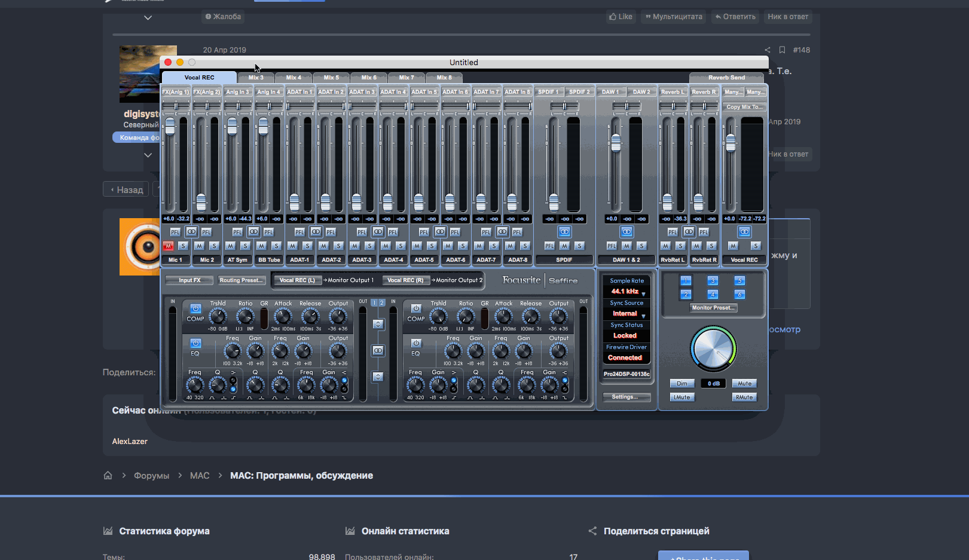Toggle left channel EQ power button

195,343
